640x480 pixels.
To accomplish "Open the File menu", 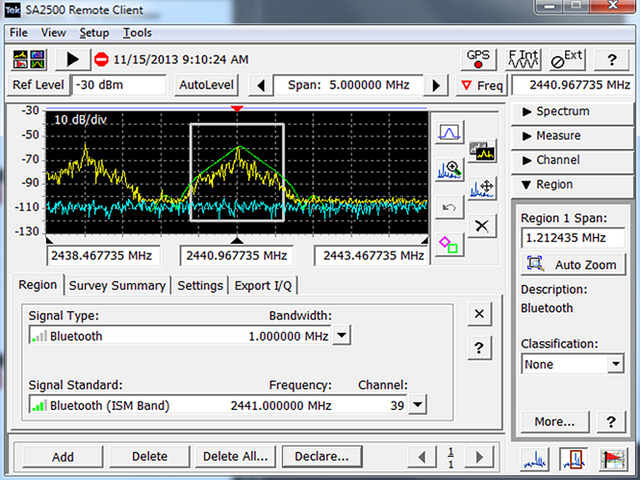I will pos(18,33).
